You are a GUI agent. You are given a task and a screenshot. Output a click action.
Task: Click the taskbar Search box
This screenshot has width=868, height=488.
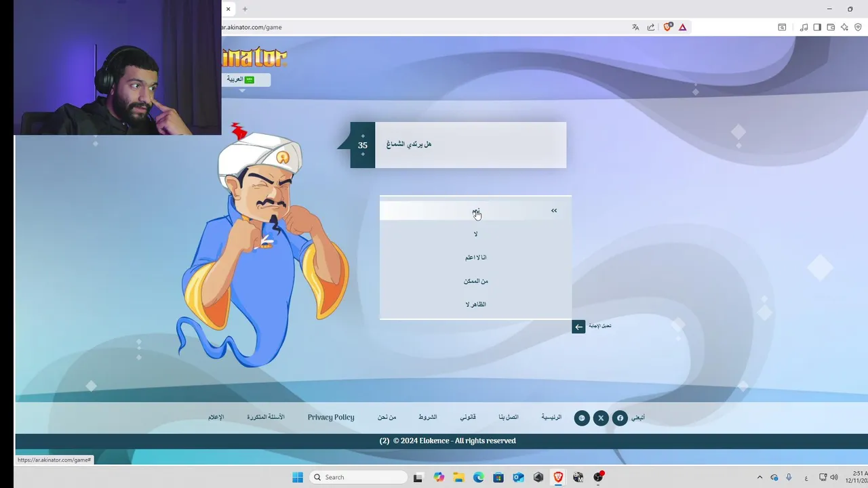tap(359, 477)
